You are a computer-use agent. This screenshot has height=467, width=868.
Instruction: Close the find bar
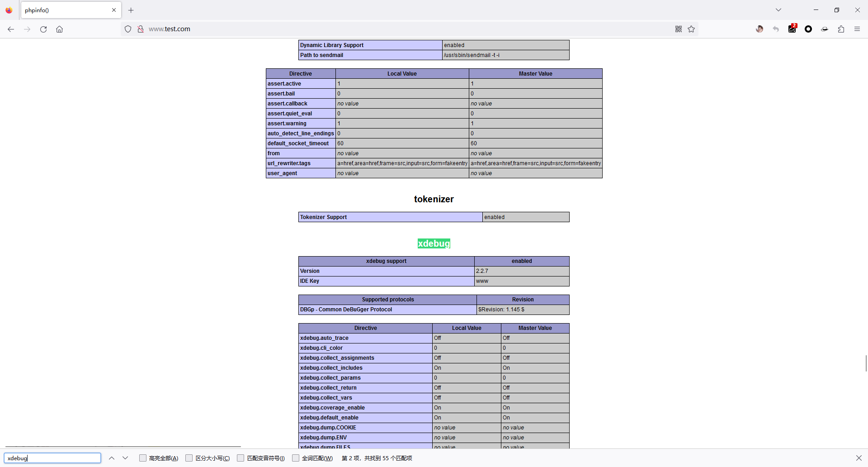coord(859,458)
